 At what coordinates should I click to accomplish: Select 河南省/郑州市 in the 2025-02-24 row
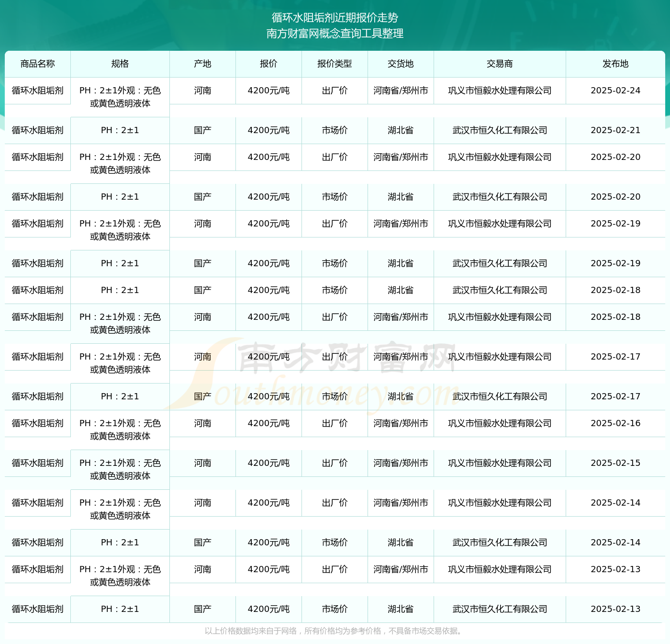pos(401,90)
